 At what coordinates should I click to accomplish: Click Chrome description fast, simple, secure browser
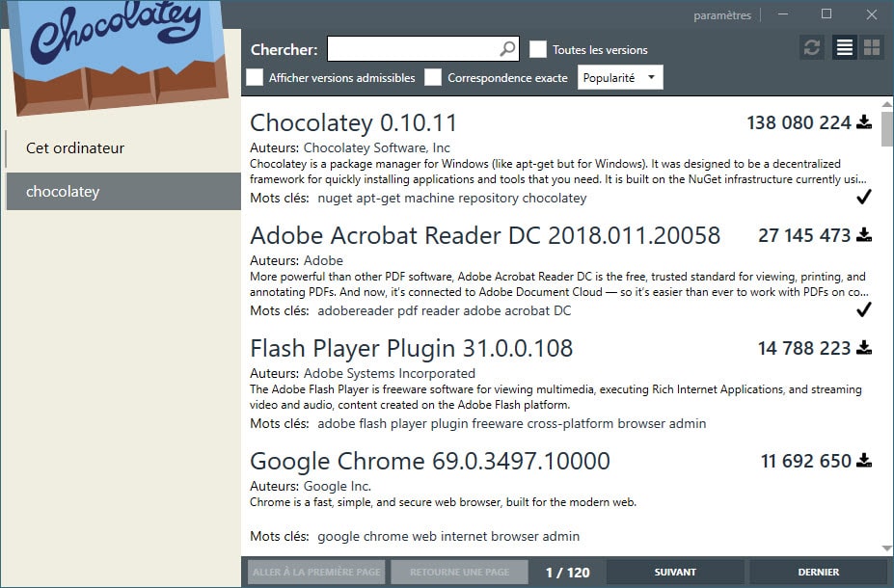click(443, 502)
